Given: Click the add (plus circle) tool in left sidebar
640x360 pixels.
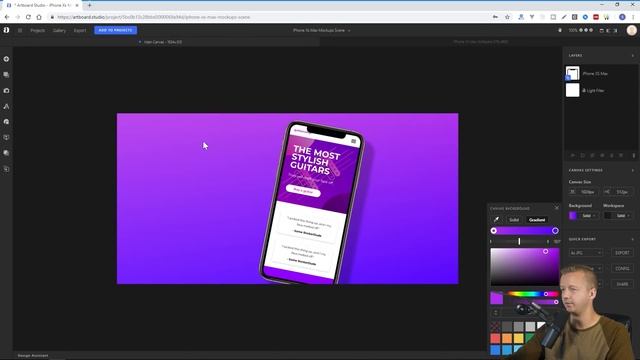Looking at the screenshot, I should 7,59.
